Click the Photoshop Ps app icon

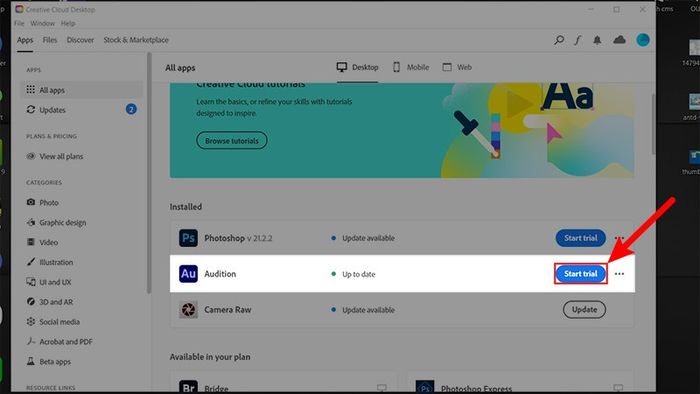(x=188, y=238)
